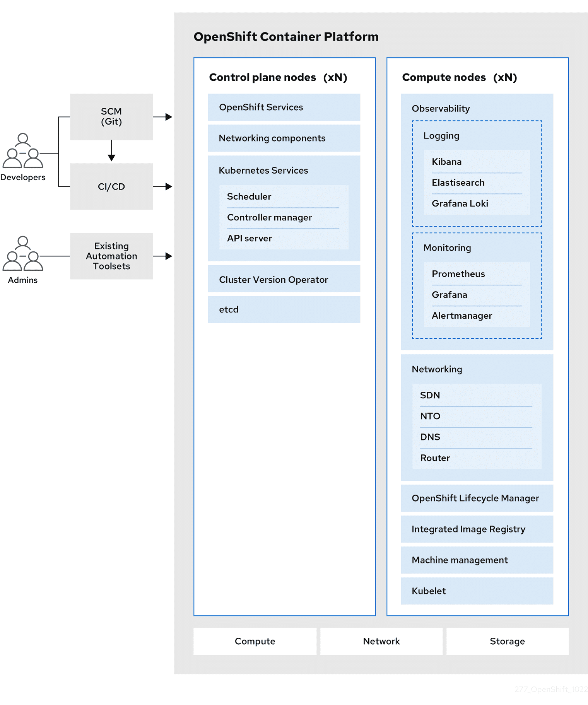The width and height of the screenshot is (588, 705).
Task: Select the Alertmanager entry
Action: click(477, 316)
